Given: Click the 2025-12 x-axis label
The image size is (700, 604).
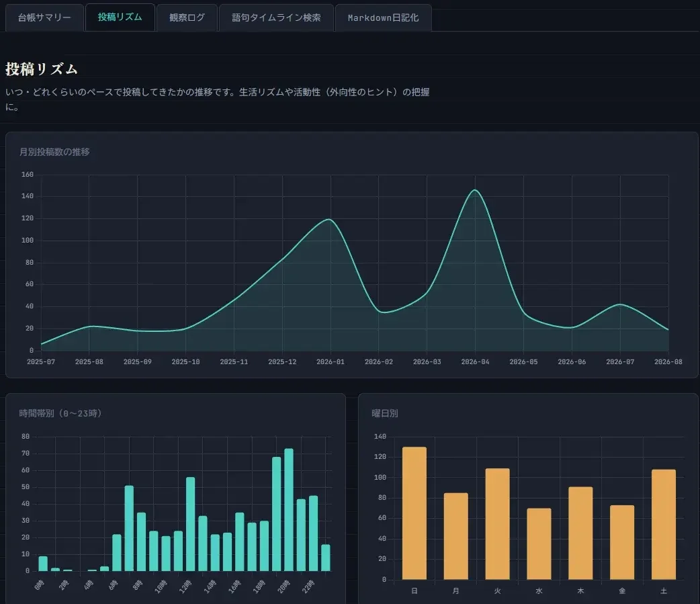Looking at the screenshot, I should [x=282, y=361].
